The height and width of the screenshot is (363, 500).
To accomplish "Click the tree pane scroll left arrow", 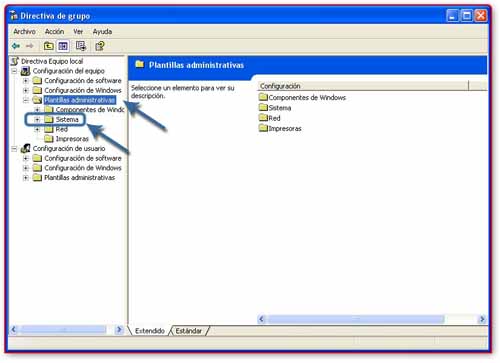I will pos(14,330).
